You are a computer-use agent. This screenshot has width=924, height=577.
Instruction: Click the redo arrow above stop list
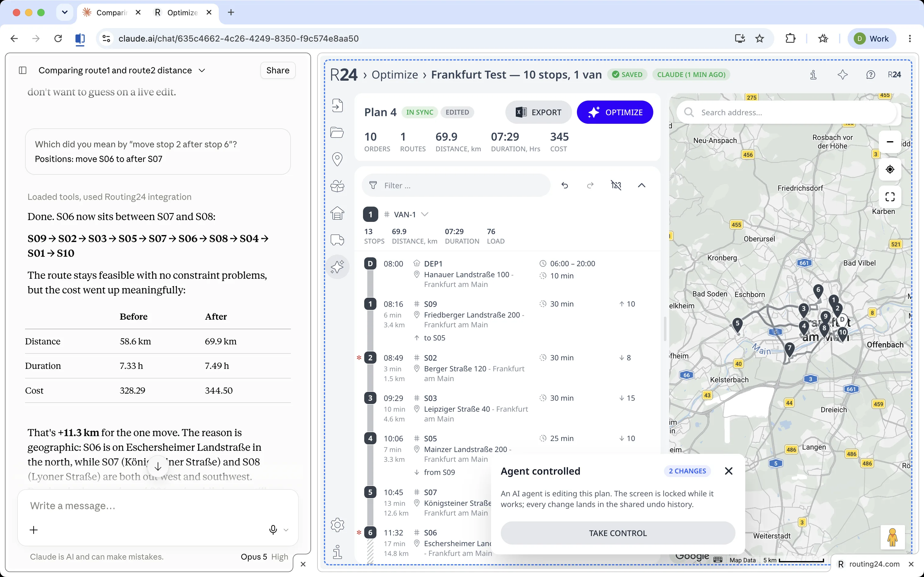tap(590, 186)
